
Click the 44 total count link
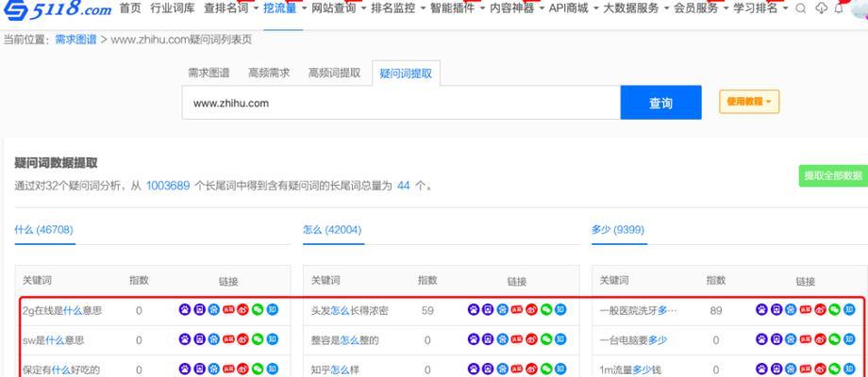pyautogui.click(x=404, y=186)
